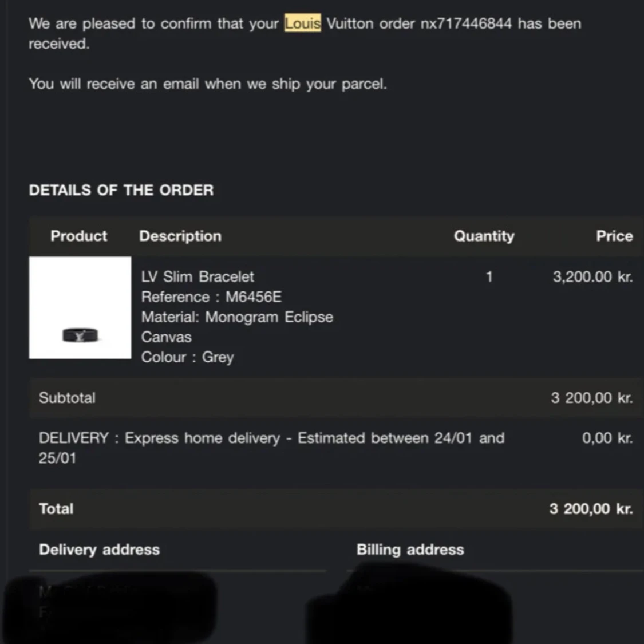Click the reference code M6456E
Viewport: 644px width, 644px height.
click(x=253, y=297)
